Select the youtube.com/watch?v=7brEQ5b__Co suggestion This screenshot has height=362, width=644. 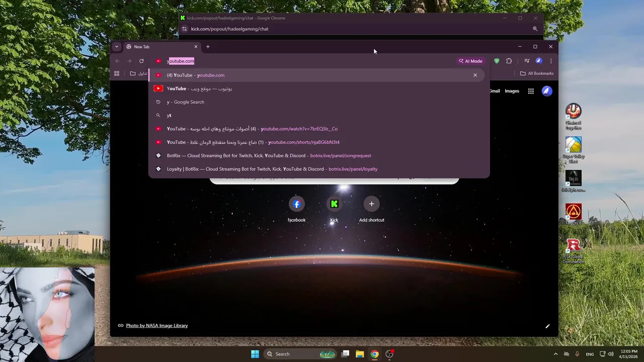coord(319,129)
